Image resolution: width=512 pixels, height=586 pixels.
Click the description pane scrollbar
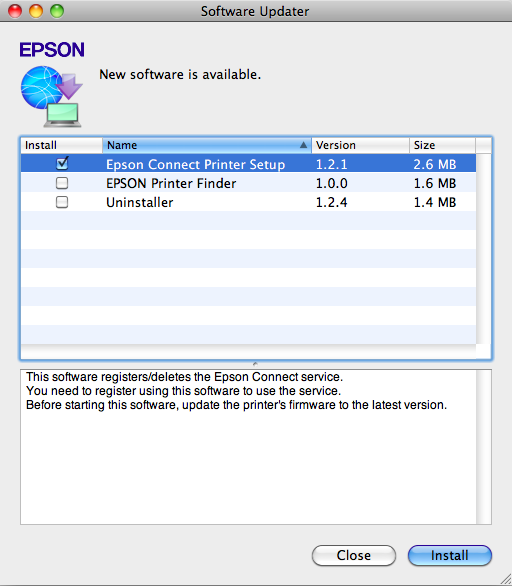coord(484,447)
